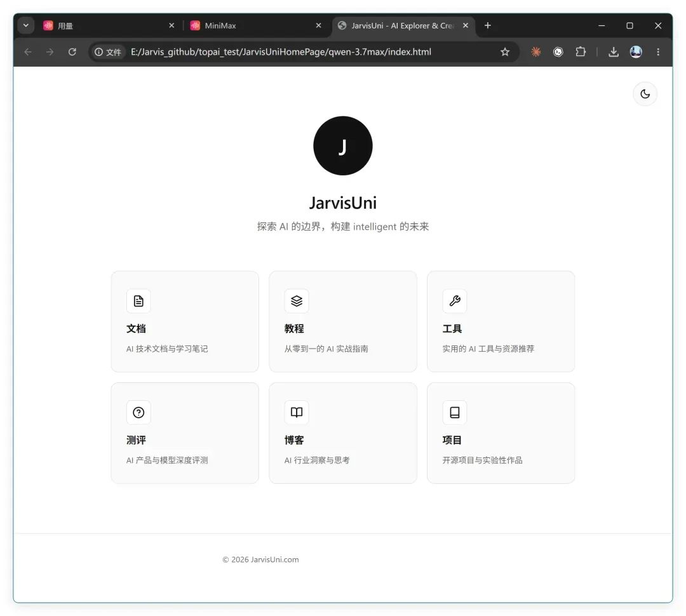Select the JarvisUni - AI Explorer tab
The width and height of the screenshot is (686, 616).
click(403, 26)
